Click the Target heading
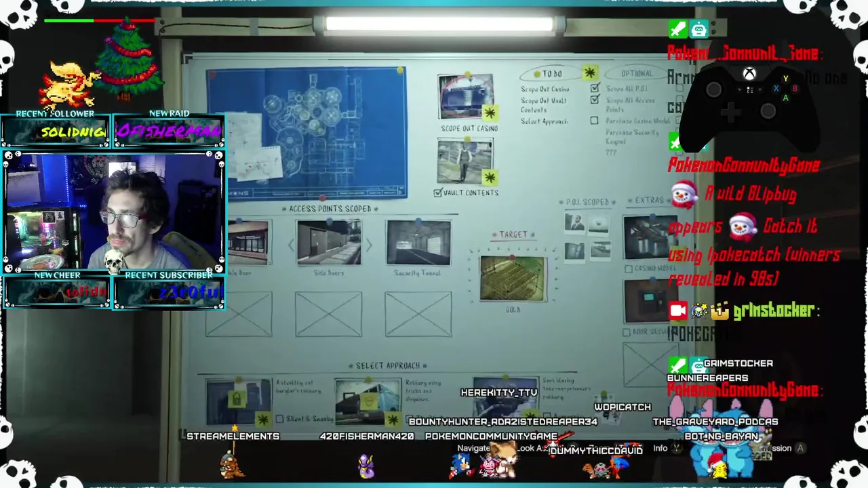This screenshot has width=868, height=488. coord(513,235)
